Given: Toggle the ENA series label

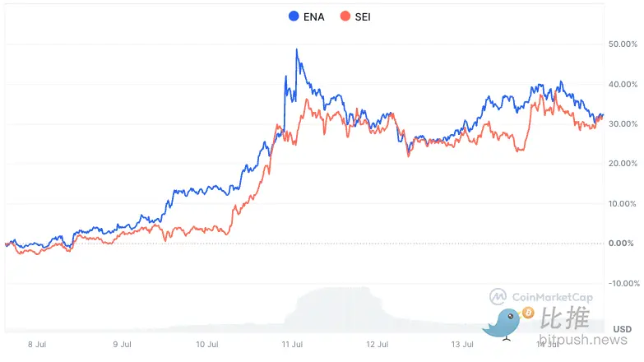Looking at the screenshot, I should (x=315, y=16).
